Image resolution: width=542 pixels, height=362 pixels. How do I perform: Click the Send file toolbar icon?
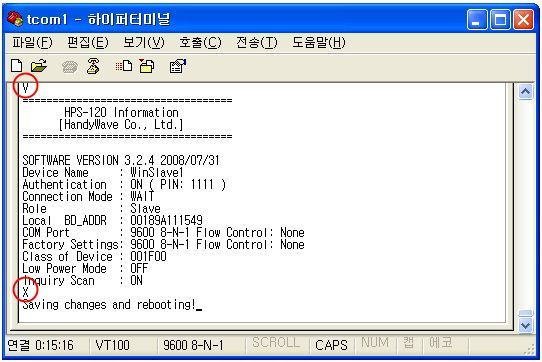pos(124,65)
